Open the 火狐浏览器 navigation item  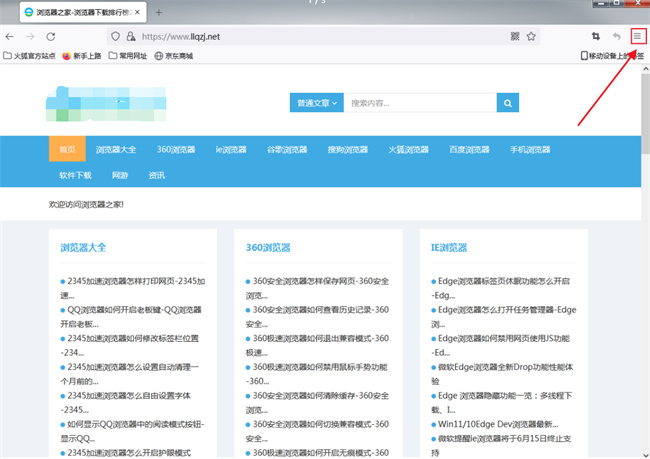[408, 149]
